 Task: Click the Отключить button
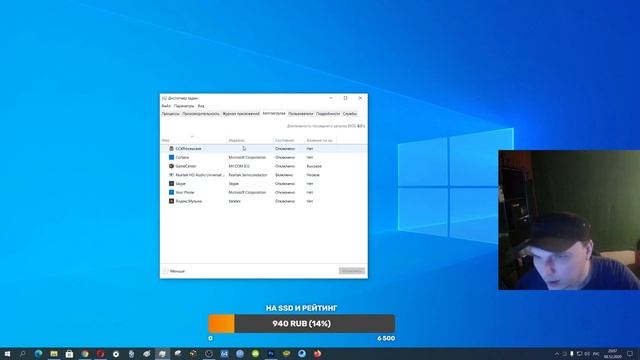click(x=352, y=271)
